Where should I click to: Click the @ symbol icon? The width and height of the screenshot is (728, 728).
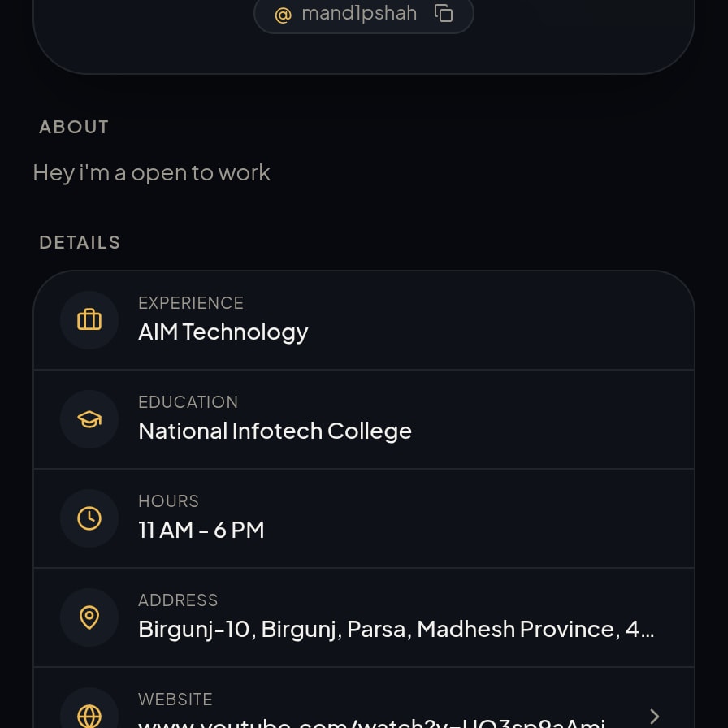(284, 15)
